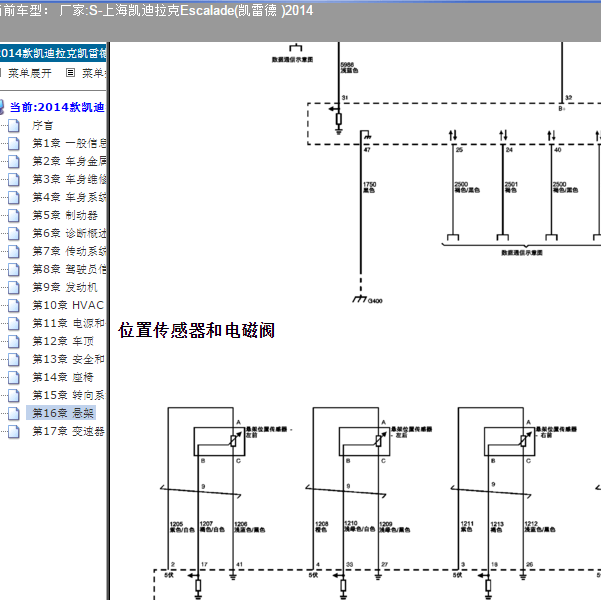Click document icon beside 第11章

(14, 324)
